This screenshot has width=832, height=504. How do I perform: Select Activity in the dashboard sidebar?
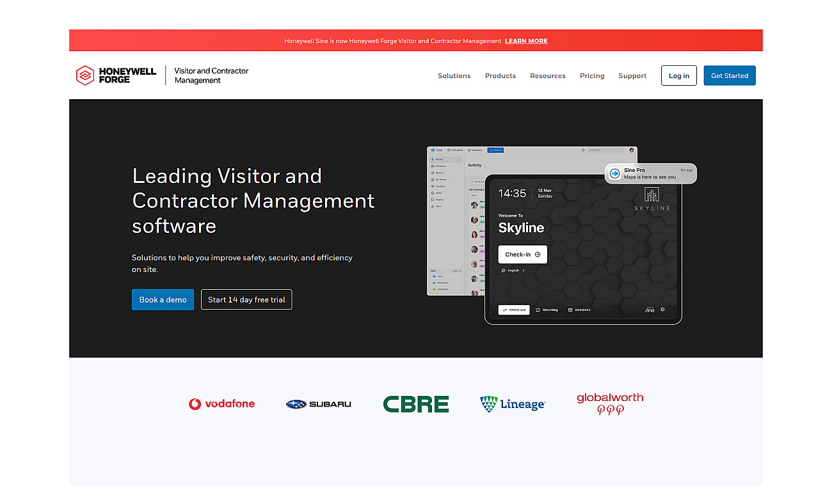[446, 159]
